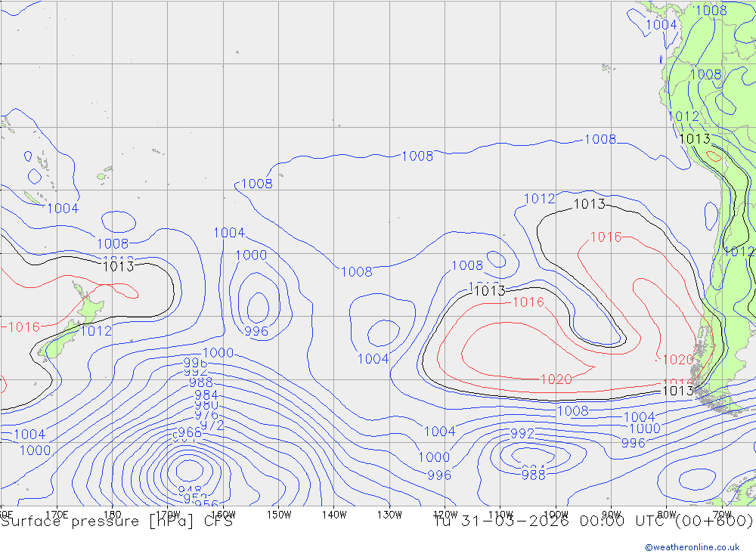Click the 70W longitude axis label
756x554 pixels.
(722, 515)
